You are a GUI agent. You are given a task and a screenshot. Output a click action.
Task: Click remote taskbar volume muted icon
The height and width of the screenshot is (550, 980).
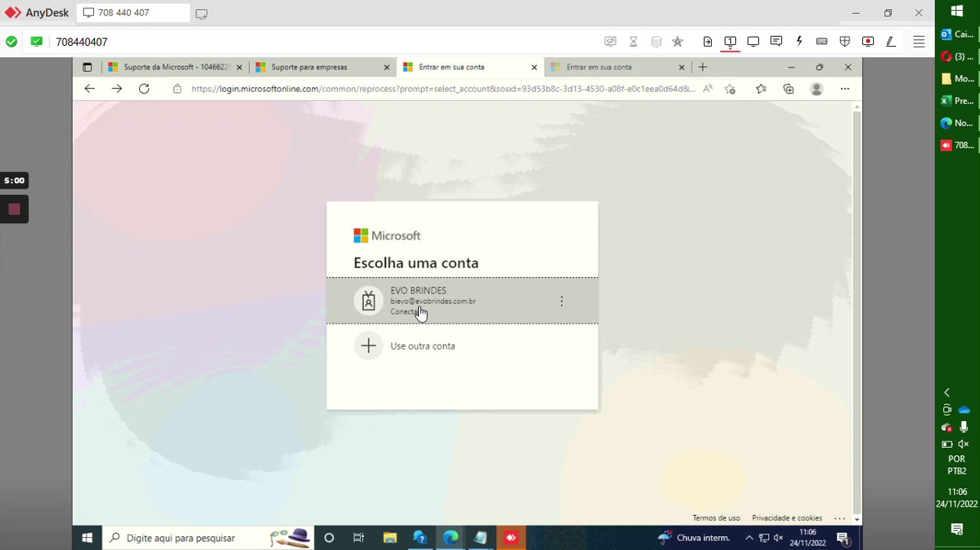(x=778, y=538)
